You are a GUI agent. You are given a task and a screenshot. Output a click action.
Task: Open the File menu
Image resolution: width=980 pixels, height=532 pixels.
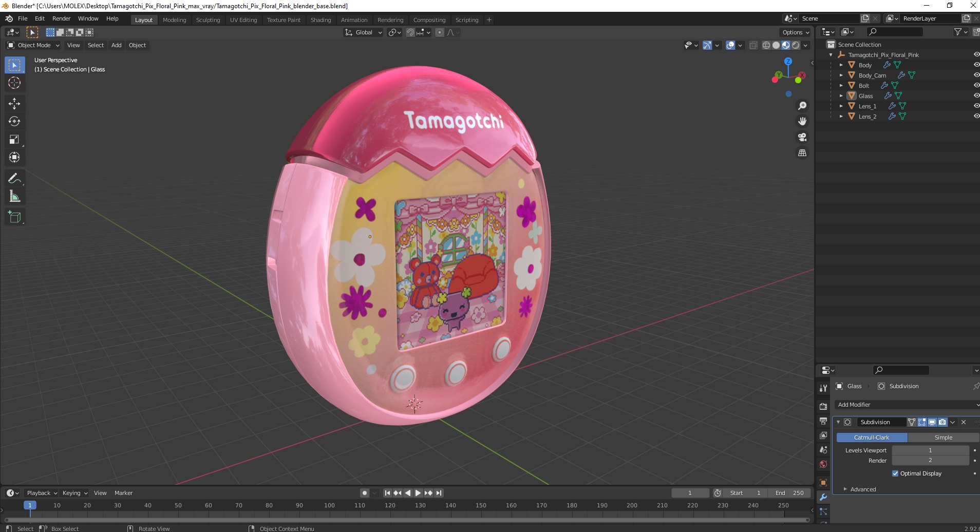point(23,18)
